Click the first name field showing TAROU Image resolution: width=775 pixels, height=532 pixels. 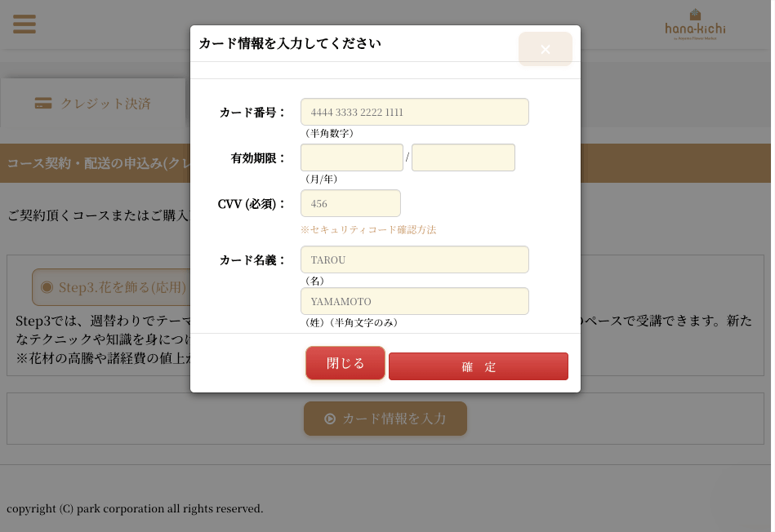(414, 259)
